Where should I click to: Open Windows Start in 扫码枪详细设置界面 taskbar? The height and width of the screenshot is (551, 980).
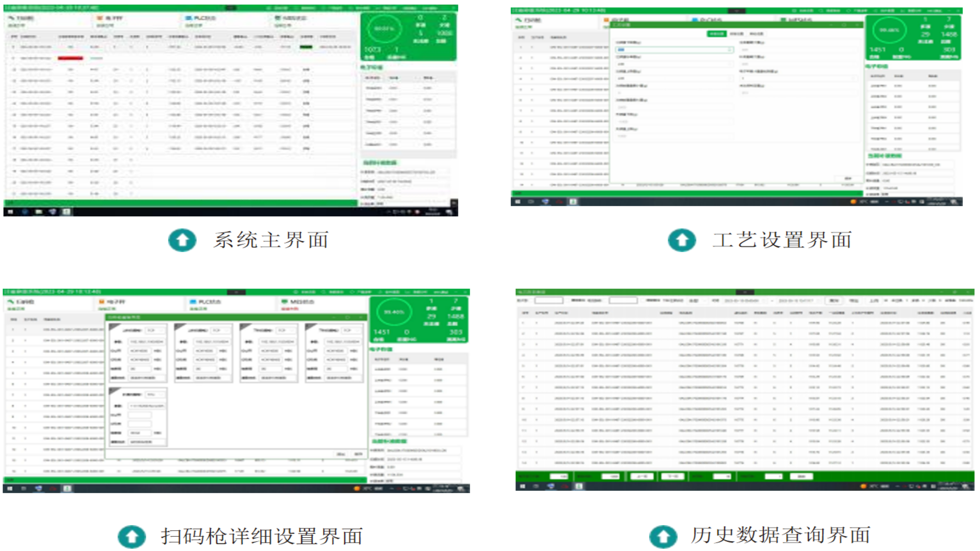click(x=10, y=488)
